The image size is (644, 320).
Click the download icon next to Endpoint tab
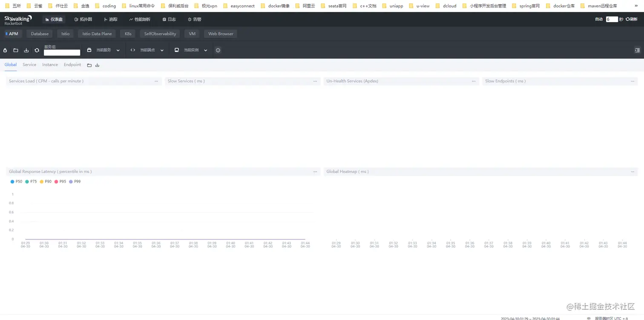pos(97,65)
